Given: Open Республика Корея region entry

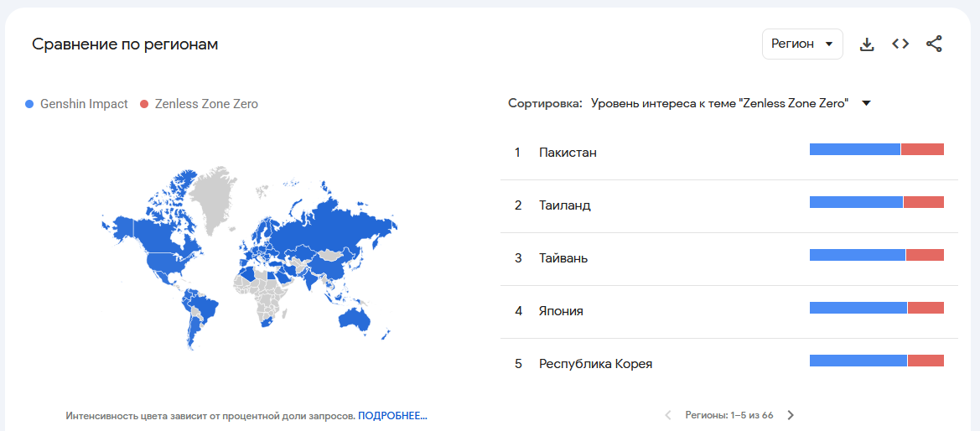Looking at the screenshot, I should point(595,364).
